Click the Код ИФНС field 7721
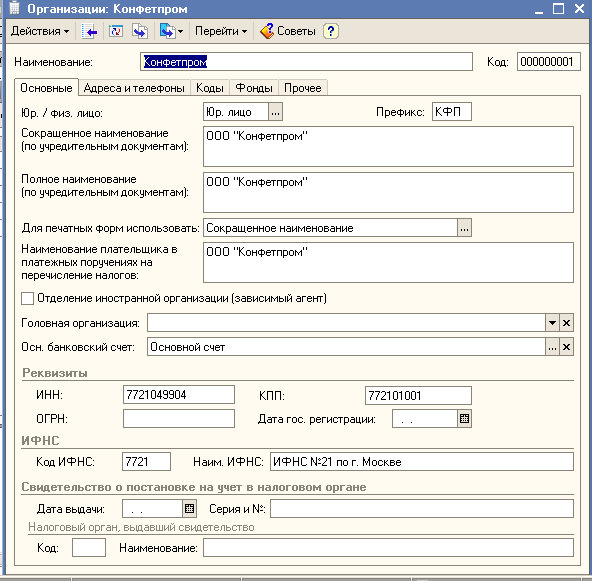The width and height of the screenshot is (592, 581). 146,461
